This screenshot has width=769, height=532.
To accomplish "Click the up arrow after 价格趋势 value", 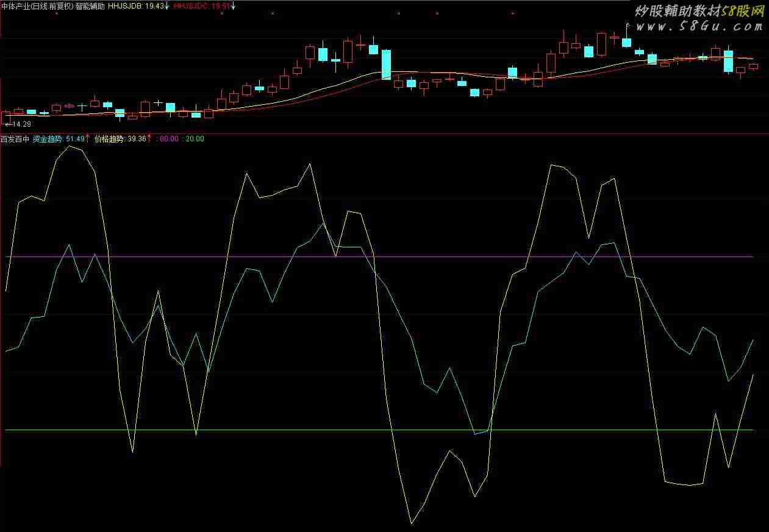I will tap(149, 139).
